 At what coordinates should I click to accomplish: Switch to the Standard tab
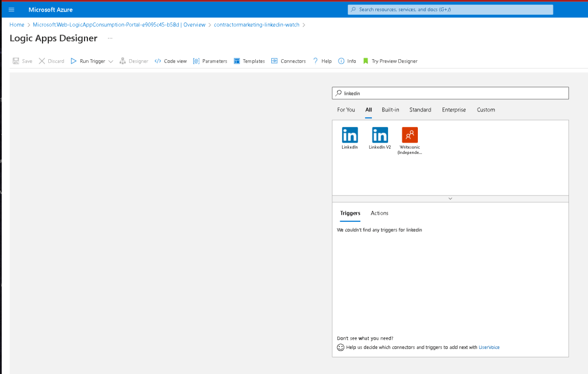click(x=420, y=110)
